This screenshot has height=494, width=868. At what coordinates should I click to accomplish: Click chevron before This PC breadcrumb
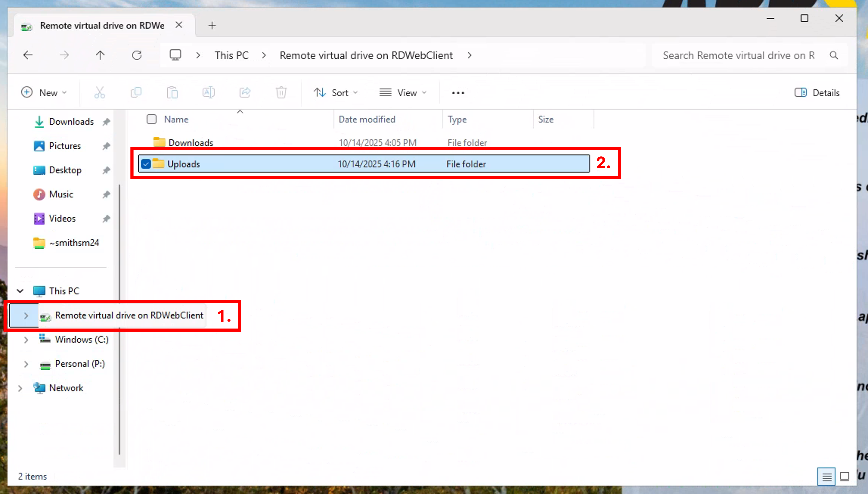tap(198, 55)
